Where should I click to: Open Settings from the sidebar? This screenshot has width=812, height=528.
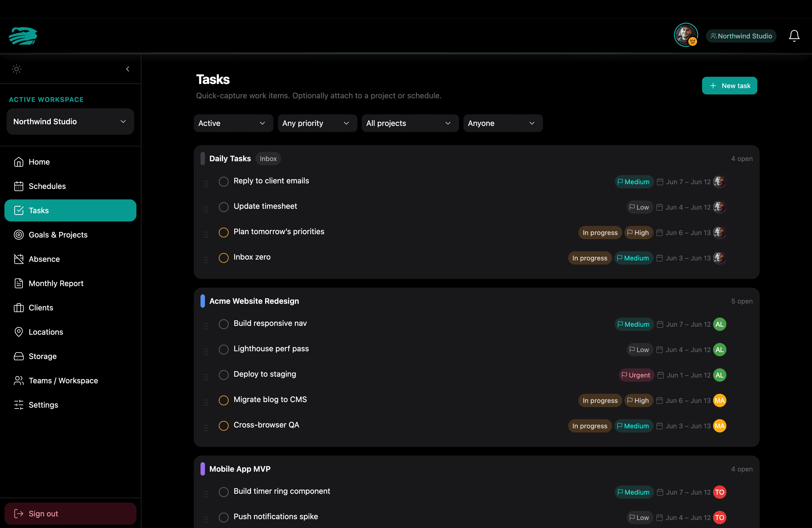[70, 405]
